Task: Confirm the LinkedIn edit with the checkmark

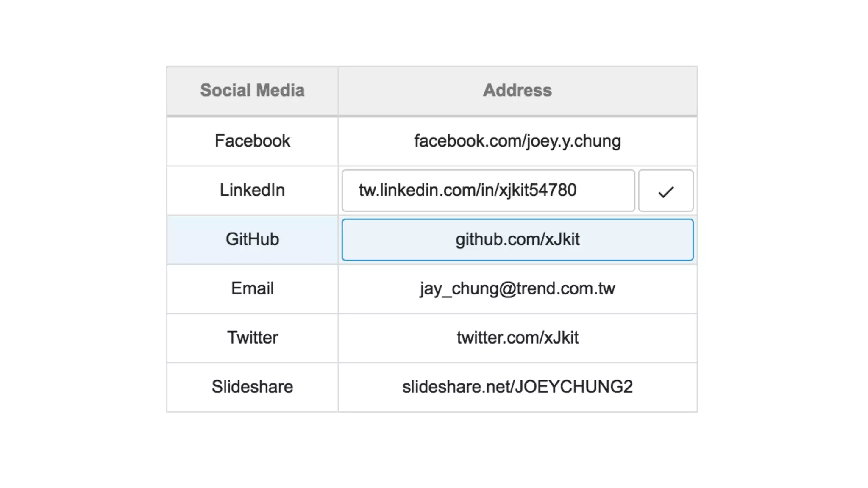Action: (665, 191)
